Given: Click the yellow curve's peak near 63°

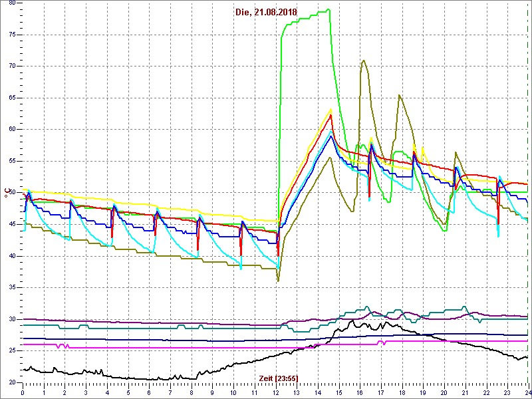Looking at the screenshot, I should (x=331, y=109).
